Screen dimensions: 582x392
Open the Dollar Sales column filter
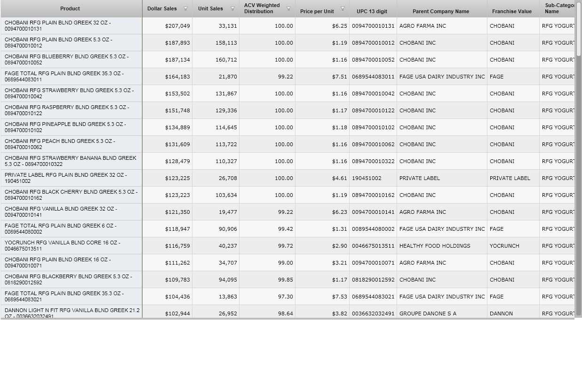click(x=185, y=8)
